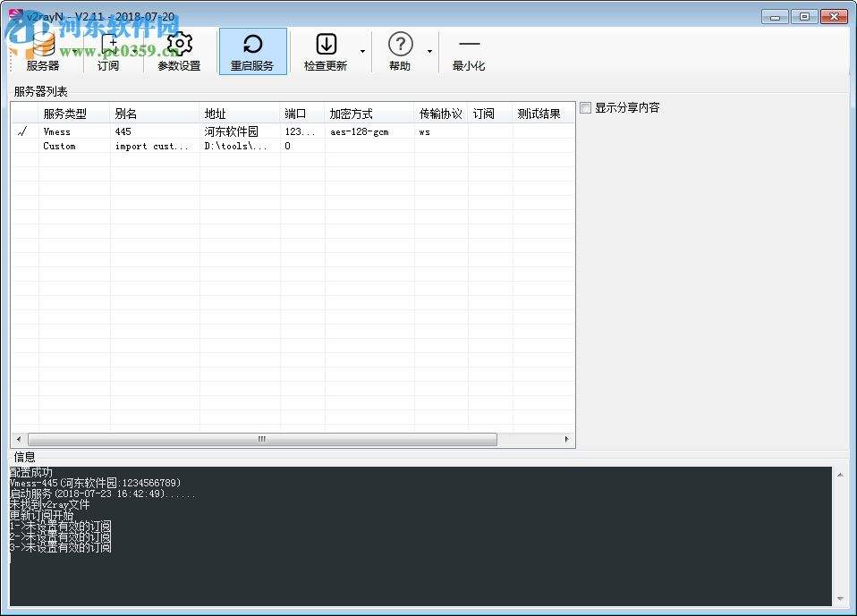Screen dimensions: 857x616
Task: Maximize the v2rayN window
Action: coord(804,16)
